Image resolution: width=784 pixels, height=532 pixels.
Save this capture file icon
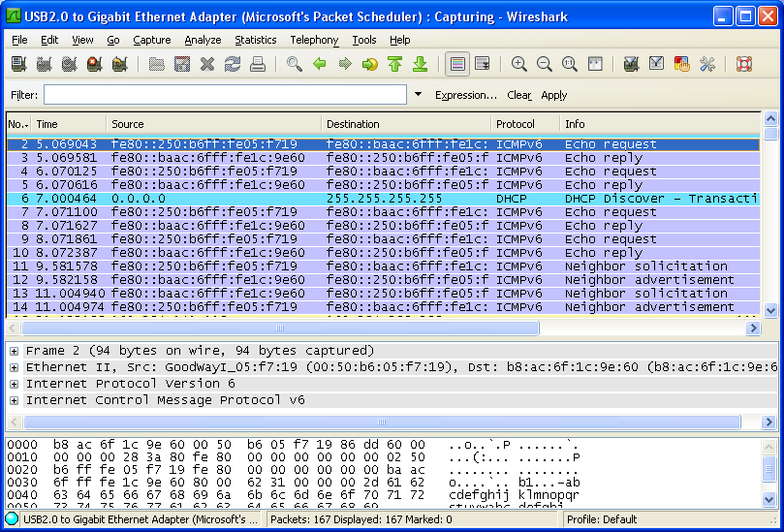182,64
